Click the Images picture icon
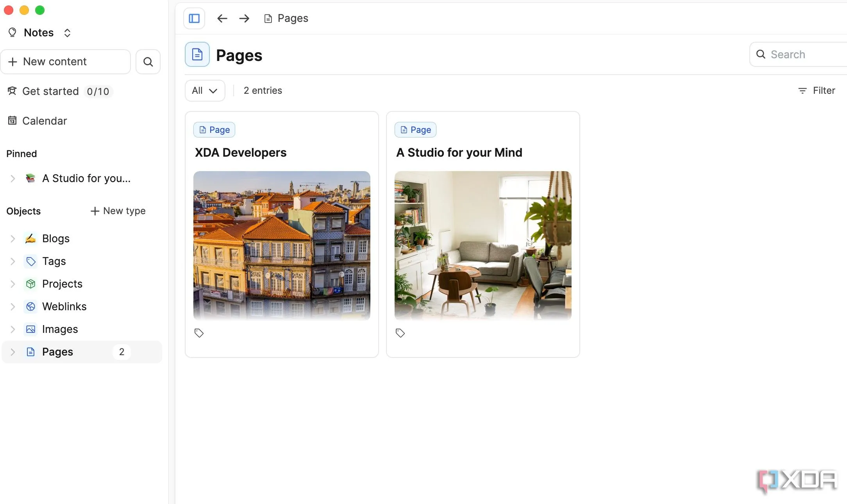 click(x=30, y=329)
